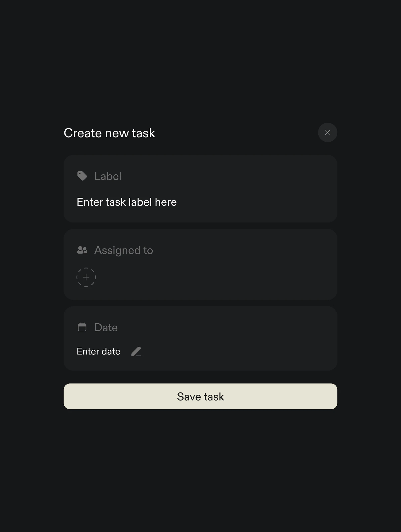
Task: Close the Create new task dialog
Action: tap(328, 132)
